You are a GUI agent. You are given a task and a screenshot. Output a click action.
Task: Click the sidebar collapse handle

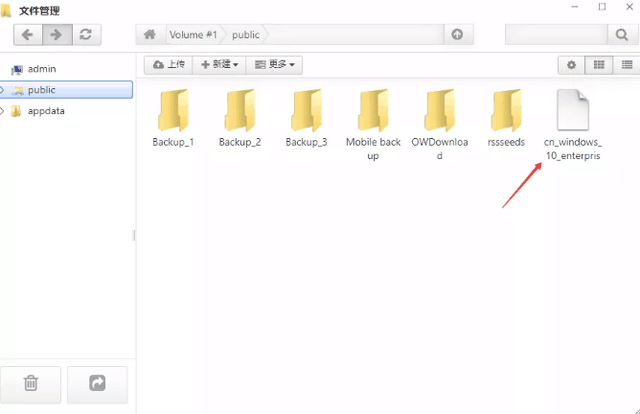pyautogui.click(x=134, y=235)
